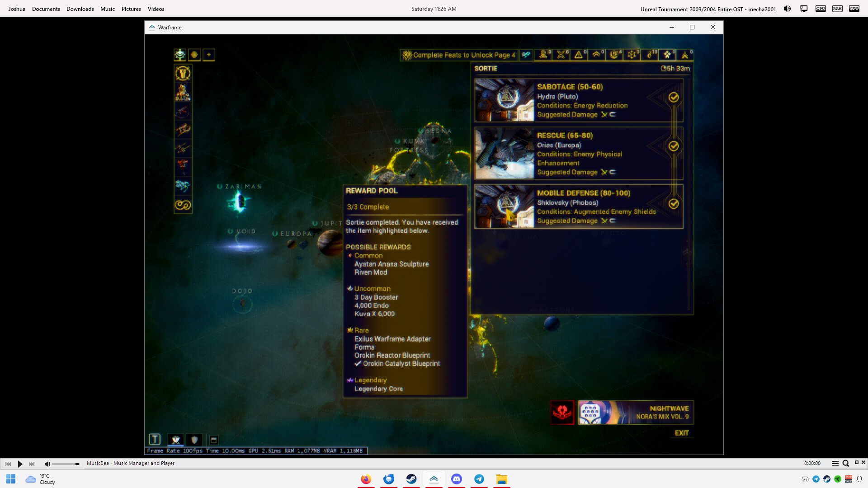Open the infinity spiral icon at the sidebar bottom
Screen dimensions: 868x488
click(x=183, y=205)
